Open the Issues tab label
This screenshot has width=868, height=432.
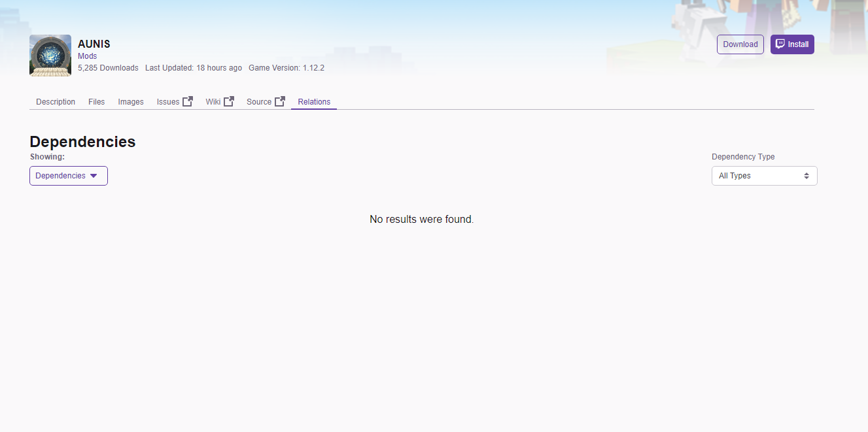[x=168, y=102]
